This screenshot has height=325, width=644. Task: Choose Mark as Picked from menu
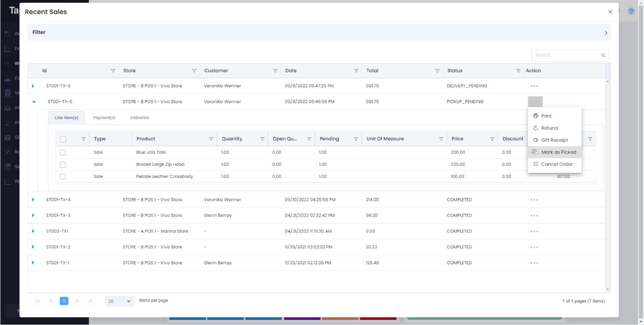(x=558, y=152)
